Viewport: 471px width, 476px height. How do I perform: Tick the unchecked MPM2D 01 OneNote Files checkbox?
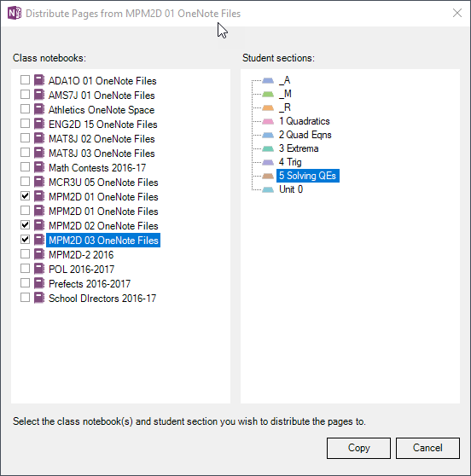(x=26, y=211)
